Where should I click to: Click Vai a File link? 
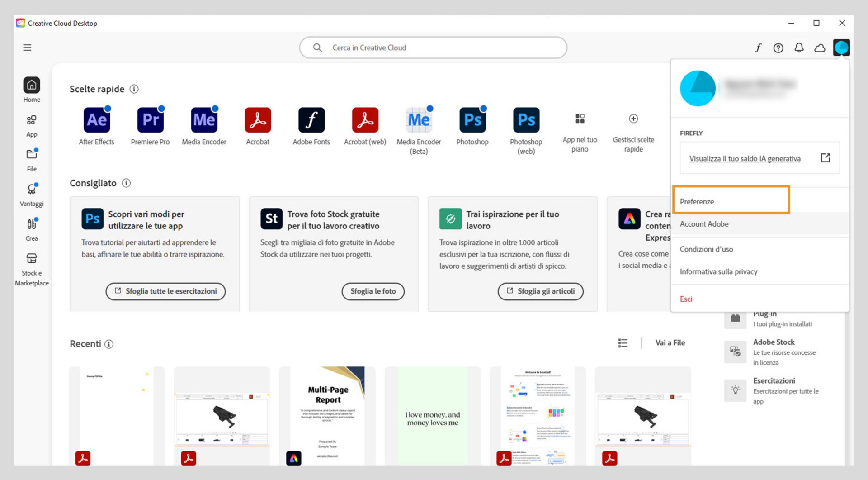pyautogui.click(x=670, y=343)
